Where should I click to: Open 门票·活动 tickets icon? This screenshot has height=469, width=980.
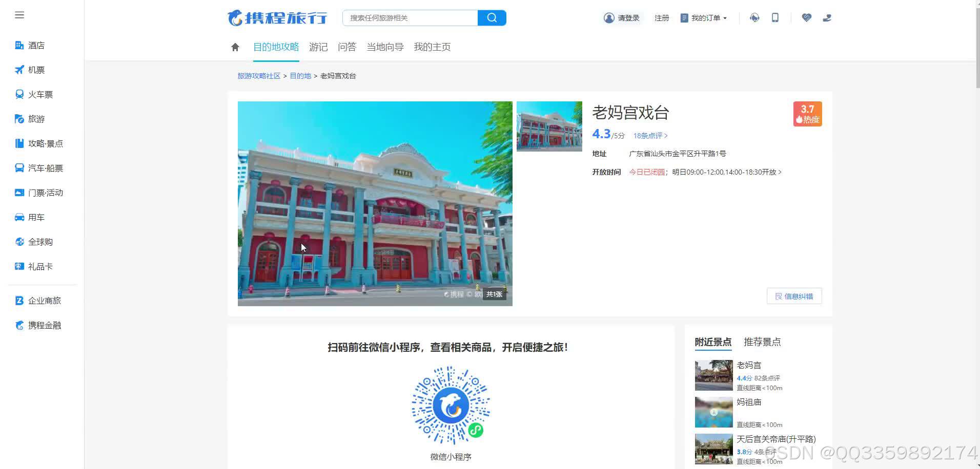coord(19,193)
